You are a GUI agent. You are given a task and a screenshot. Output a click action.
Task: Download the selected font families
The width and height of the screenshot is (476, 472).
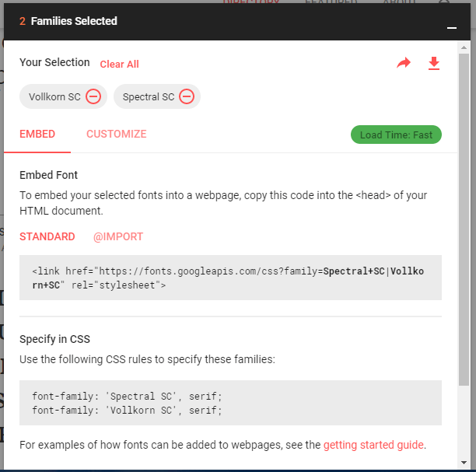pyautogui.click(x=434, y=64)
